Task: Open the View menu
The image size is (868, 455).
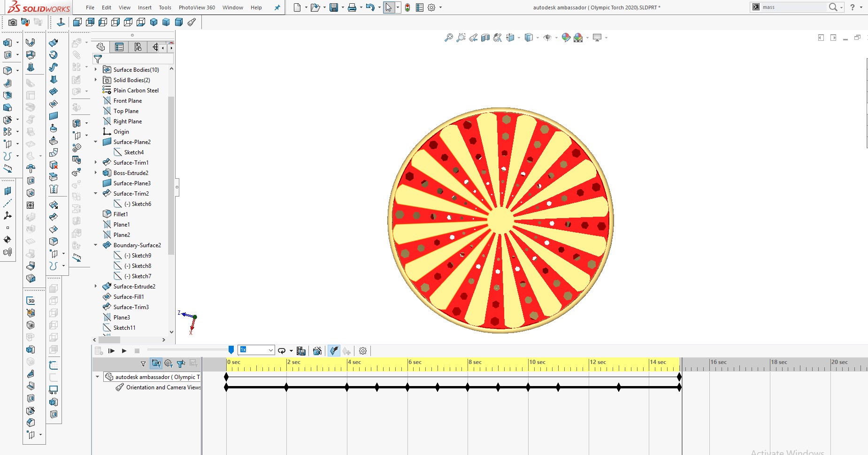Action: point(124,8)
